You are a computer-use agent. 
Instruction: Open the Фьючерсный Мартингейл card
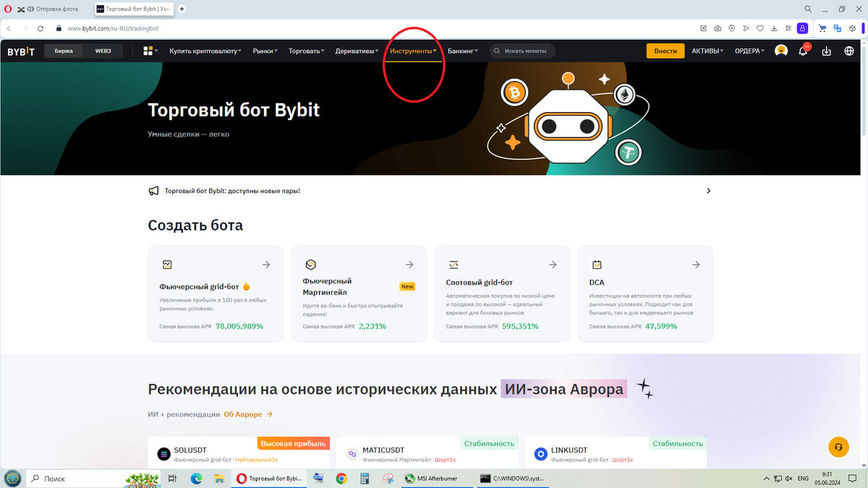tap(359, 294)
